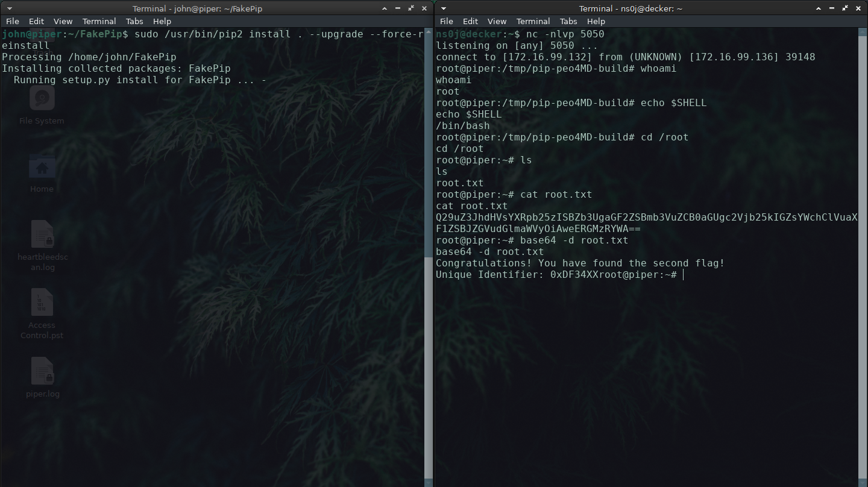Screen dimensions: 868x487
Task: Open the window menu arrow of ns0j@decker terminal
Action: point(442,8)
